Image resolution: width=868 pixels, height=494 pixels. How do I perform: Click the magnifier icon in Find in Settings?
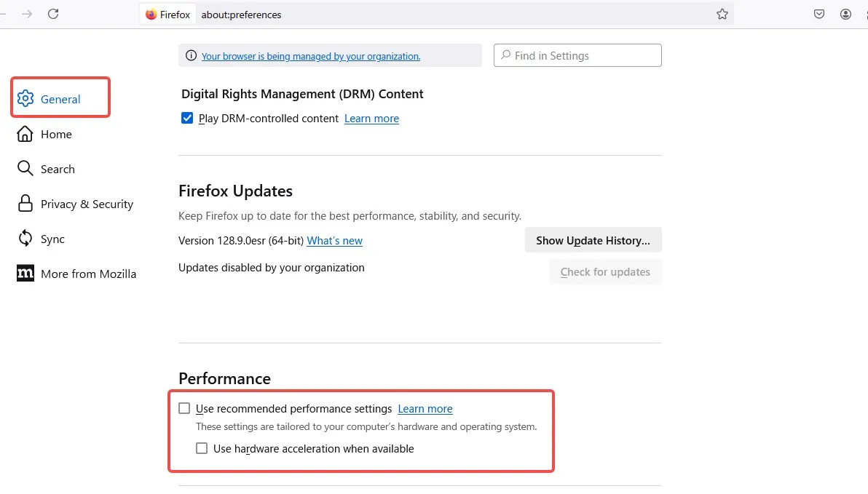(x=505, y=55)
